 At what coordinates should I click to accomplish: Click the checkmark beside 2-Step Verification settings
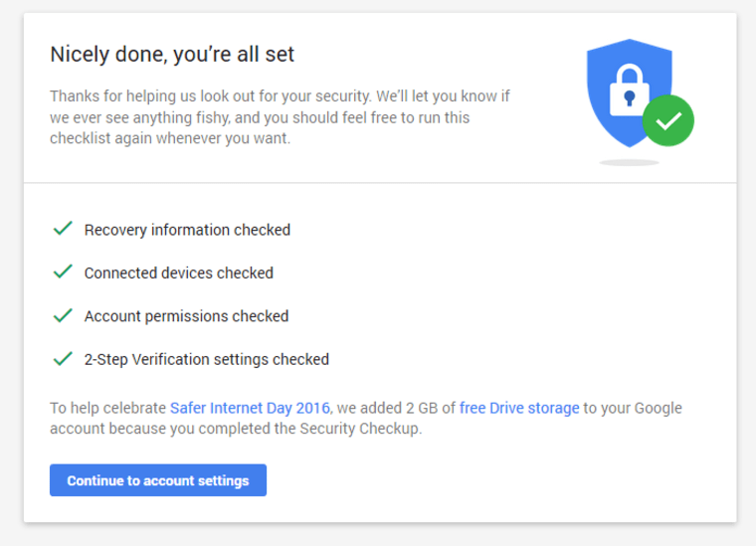coord(63,359)
